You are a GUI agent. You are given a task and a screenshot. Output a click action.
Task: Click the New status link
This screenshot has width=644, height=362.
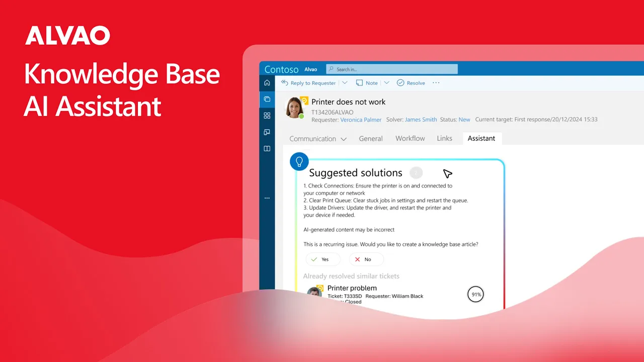(464, 120)
